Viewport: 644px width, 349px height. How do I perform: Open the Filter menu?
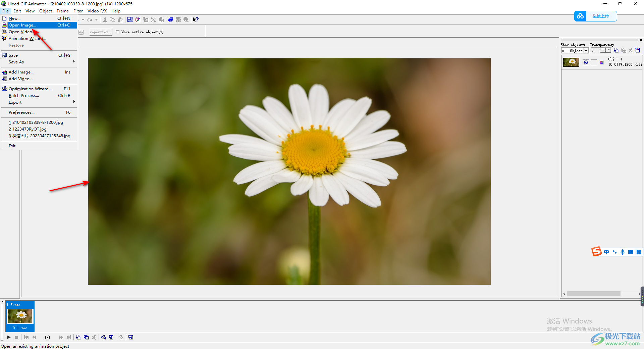pyautogui.click(x=78, y=11)
